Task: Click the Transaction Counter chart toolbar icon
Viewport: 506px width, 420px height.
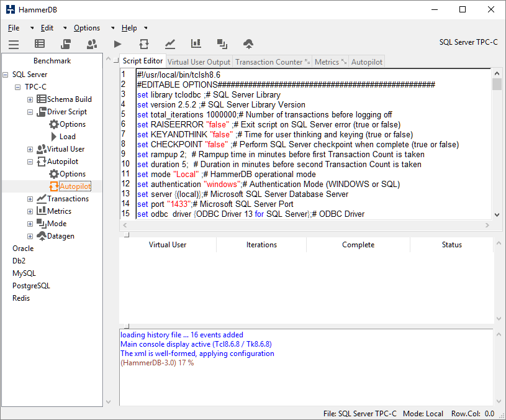Action: pos(170,44)
